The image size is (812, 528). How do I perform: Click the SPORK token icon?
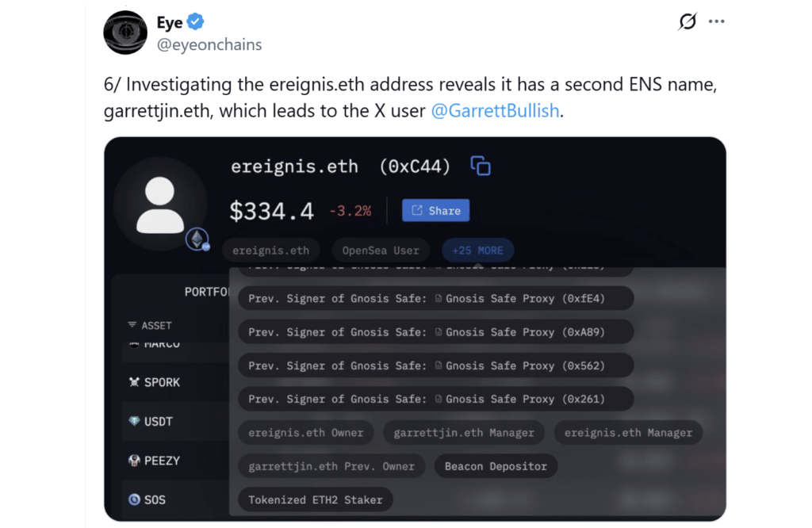pos(134,382)
